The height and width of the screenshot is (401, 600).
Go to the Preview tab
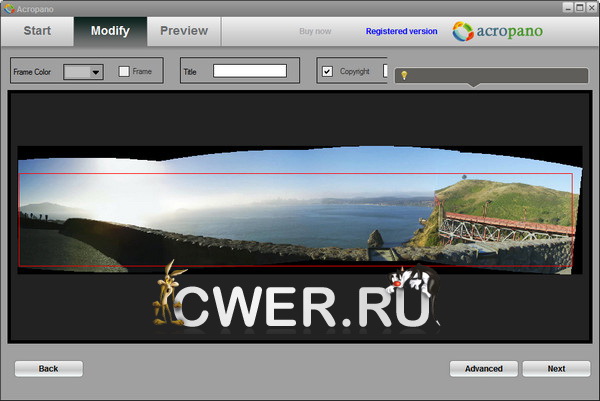coord(184,31)
